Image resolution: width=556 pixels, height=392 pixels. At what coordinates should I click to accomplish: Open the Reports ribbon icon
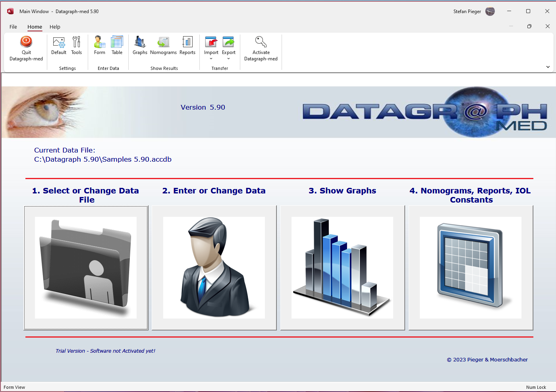click(187, 42)
